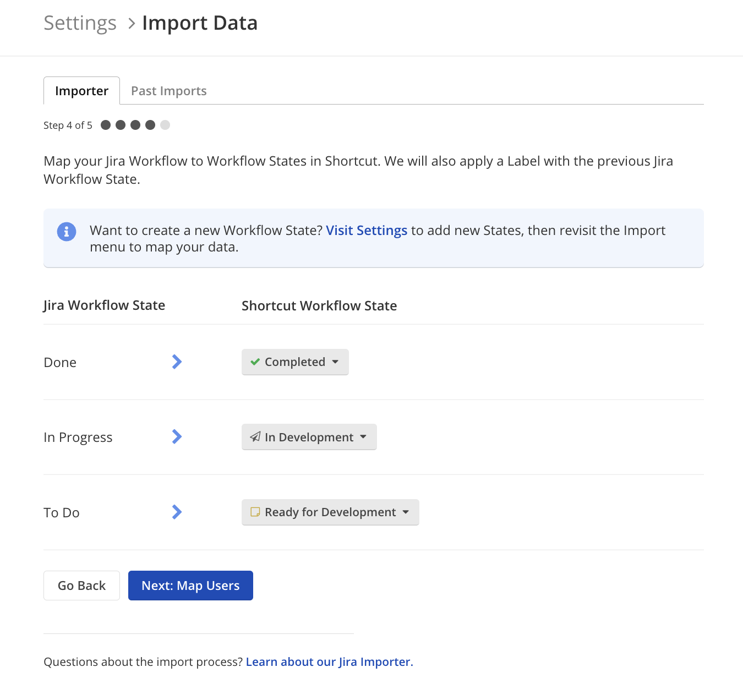Click Next: Map Users button
The image size is (743, 700).
[x=190, y=586]
